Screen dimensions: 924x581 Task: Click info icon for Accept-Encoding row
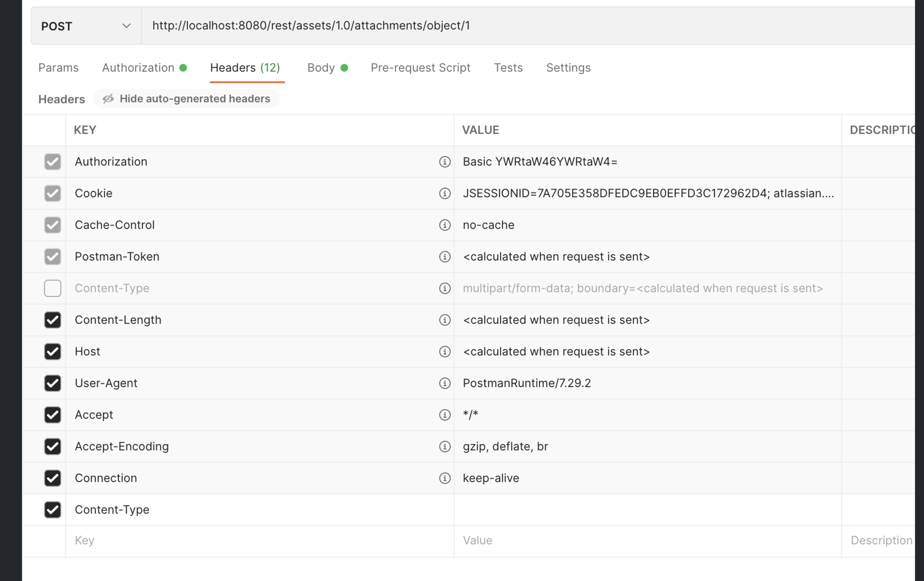click(x=444, y=446)
